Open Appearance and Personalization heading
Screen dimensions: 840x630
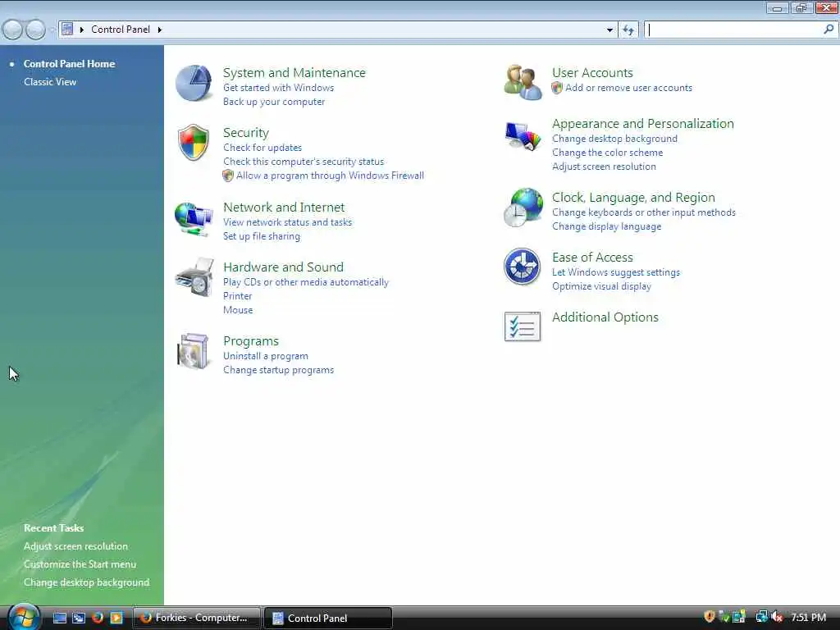(643, 124)
